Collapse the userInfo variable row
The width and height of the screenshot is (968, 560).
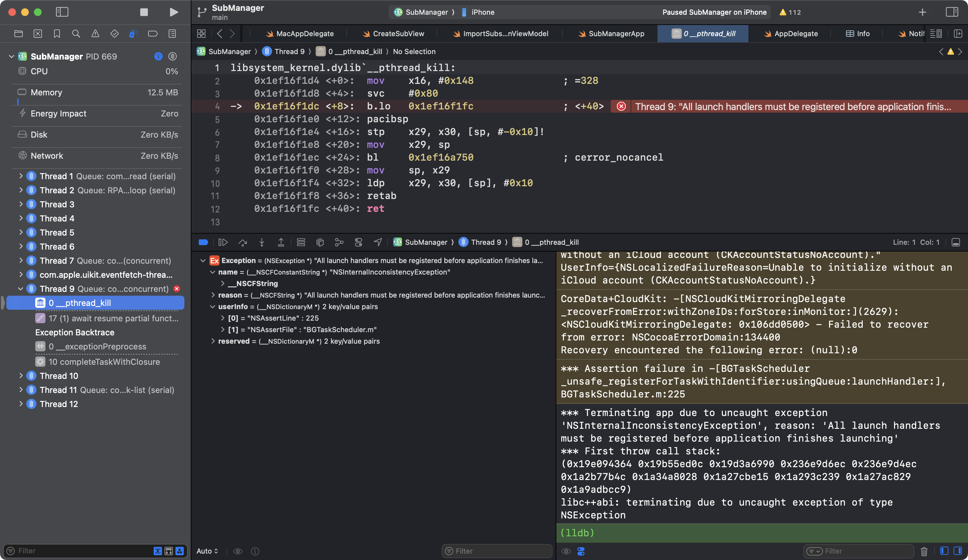[213, 307]
